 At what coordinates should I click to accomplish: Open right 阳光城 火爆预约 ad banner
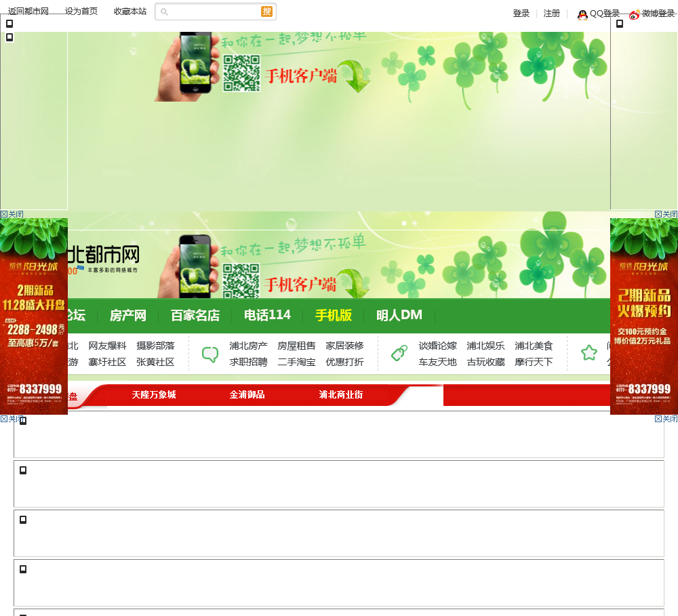pos(644,316)
